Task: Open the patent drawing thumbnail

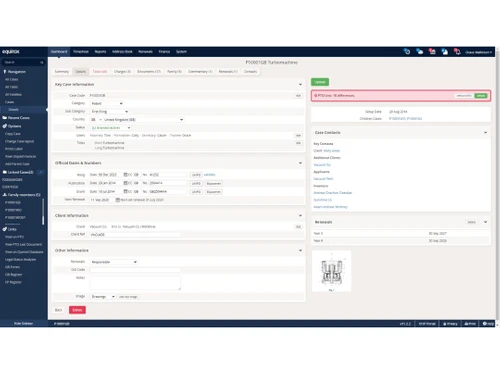Action: [331, 272]
